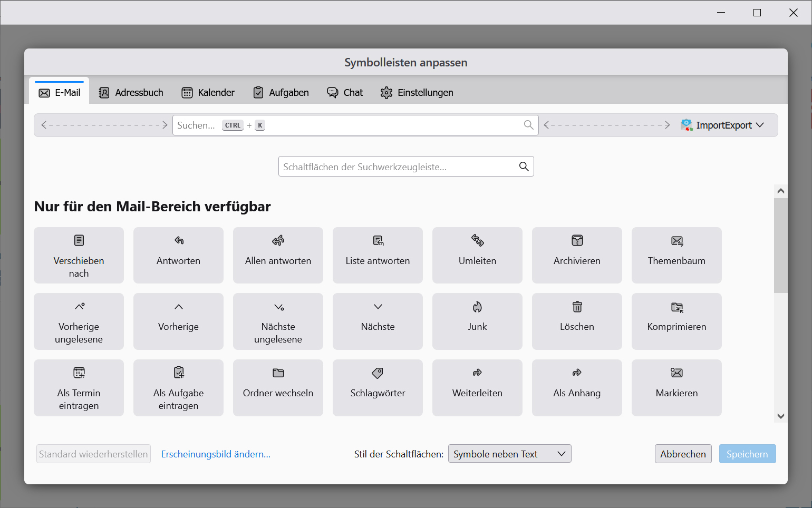Expand the ImportExport dropdown arrow
Screen dimensions: 812x508
[760, 125]
